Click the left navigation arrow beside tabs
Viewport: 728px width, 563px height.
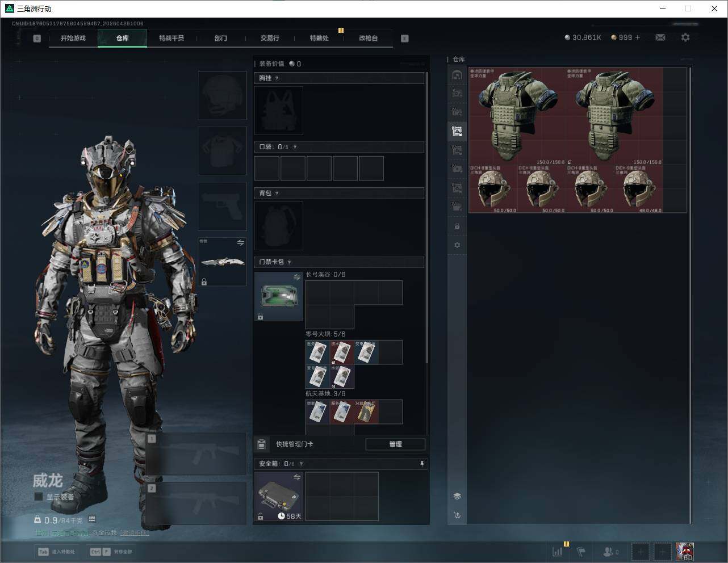pyautogui.click(x=37, y=39)
